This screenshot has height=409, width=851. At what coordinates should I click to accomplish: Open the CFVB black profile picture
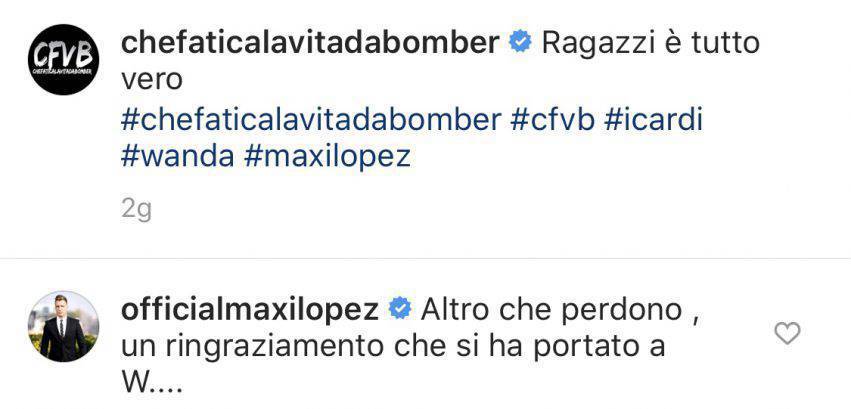[63, 60]
